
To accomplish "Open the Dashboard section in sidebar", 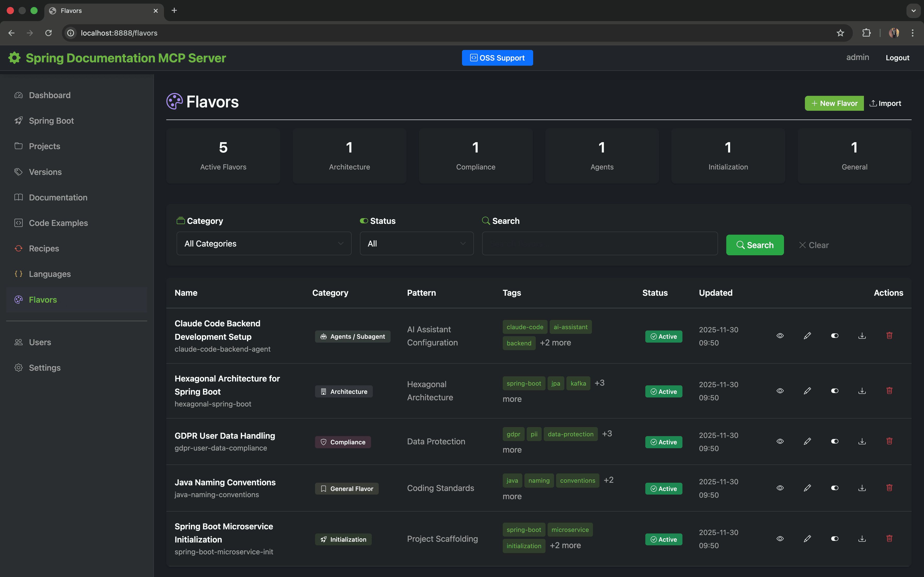I will click(x=50, y=95).
